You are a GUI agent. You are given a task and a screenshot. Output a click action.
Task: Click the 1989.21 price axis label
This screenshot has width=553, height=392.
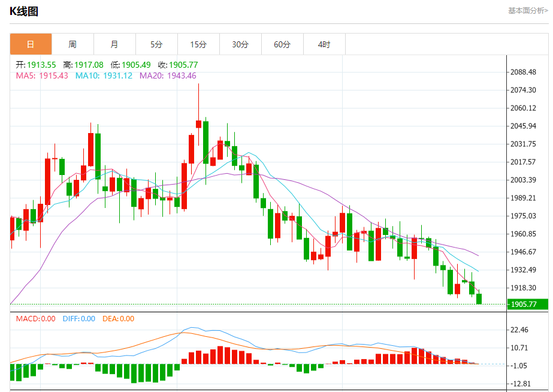pos(524,198)
